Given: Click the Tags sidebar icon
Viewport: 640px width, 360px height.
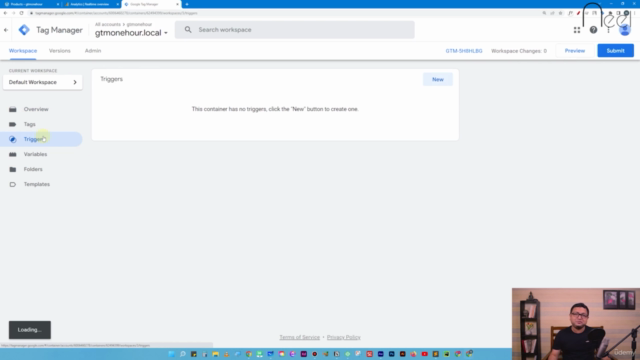Looking at the screenshot, I should [13, 124].
